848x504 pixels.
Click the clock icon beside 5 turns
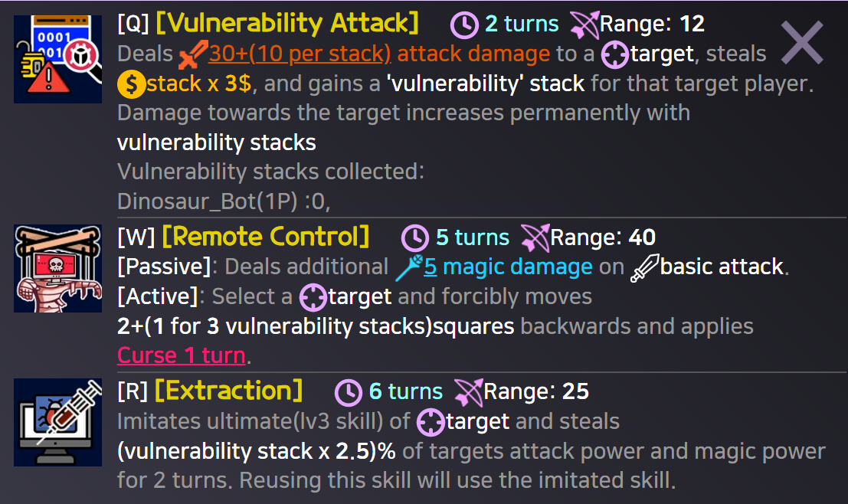(x=414, y=237)
